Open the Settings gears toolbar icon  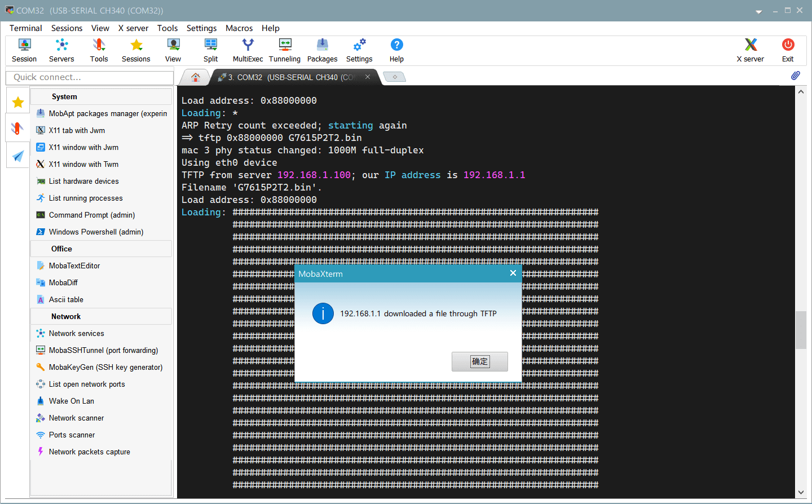(x=359, y=50)
